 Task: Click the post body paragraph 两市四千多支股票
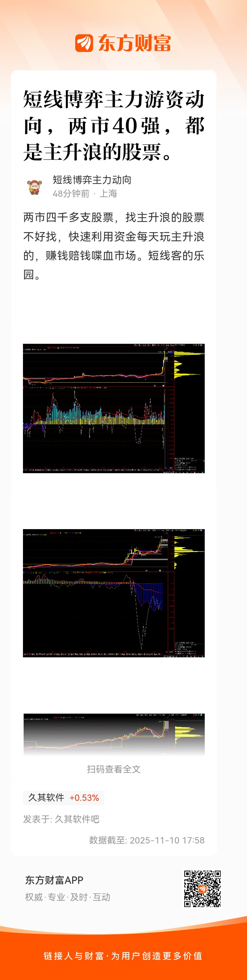114,246
